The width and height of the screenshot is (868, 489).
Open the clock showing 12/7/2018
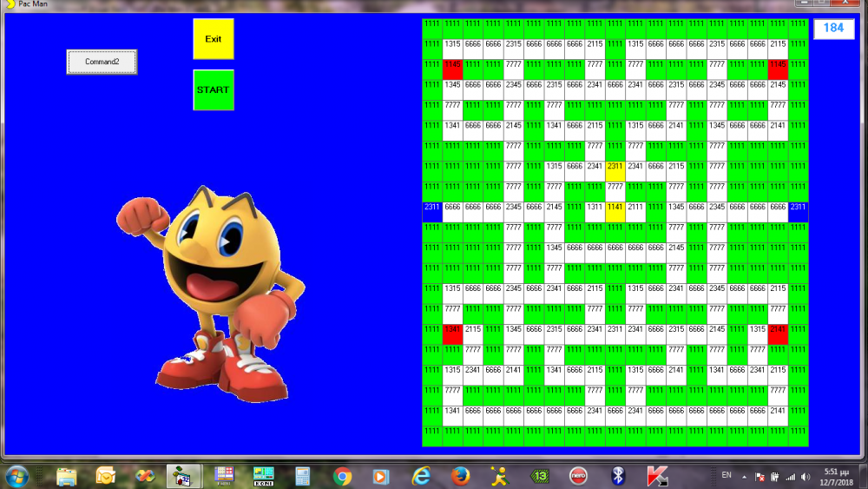click(837, 478)
